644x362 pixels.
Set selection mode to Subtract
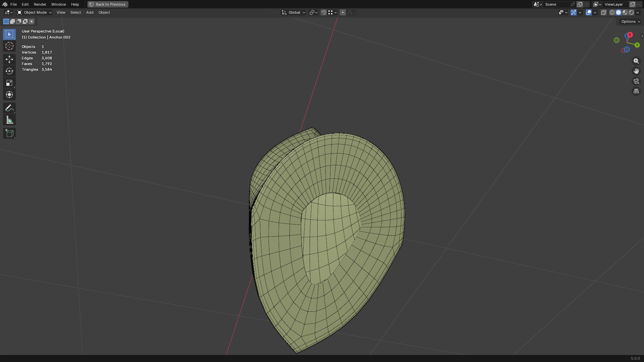[19, 21]
